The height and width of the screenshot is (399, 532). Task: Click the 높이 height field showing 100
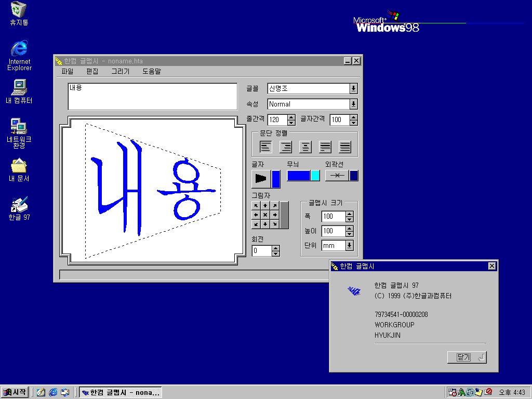click(334, 231)
